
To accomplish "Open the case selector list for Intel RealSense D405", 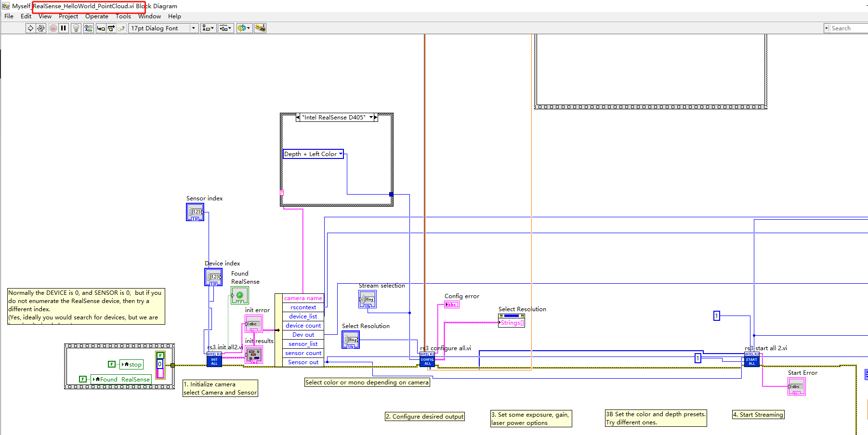I will click(371, 118).
